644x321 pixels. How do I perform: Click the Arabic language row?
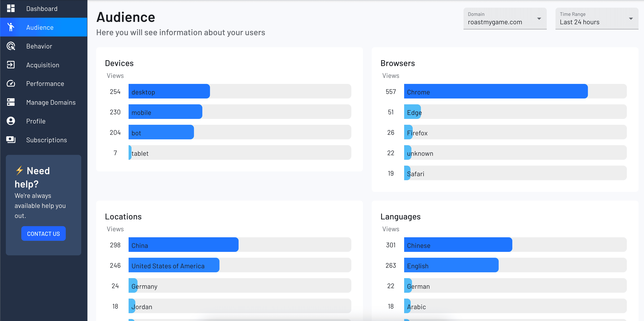tap(515, 306)
